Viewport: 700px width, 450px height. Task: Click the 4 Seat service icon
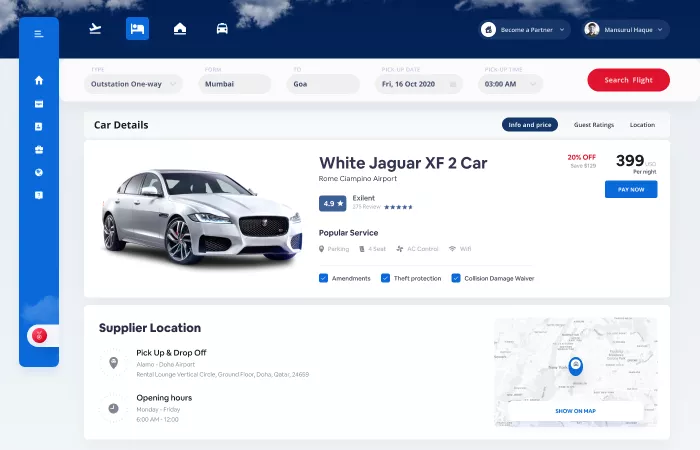click(362, 249)
